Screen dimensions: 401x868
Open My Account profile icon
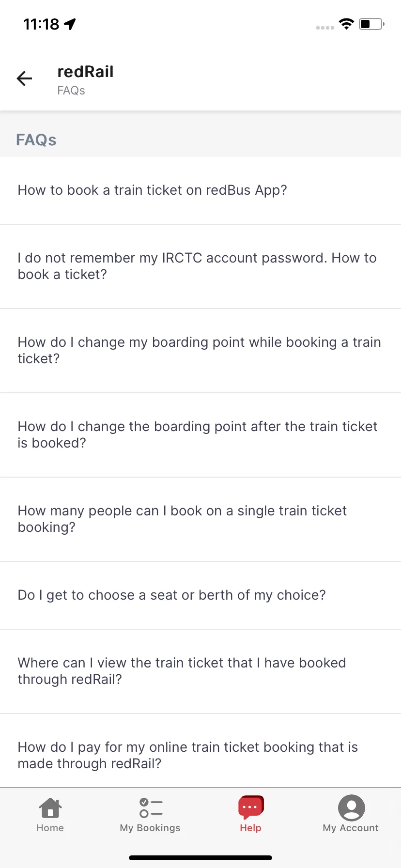(x=351, y=807)
